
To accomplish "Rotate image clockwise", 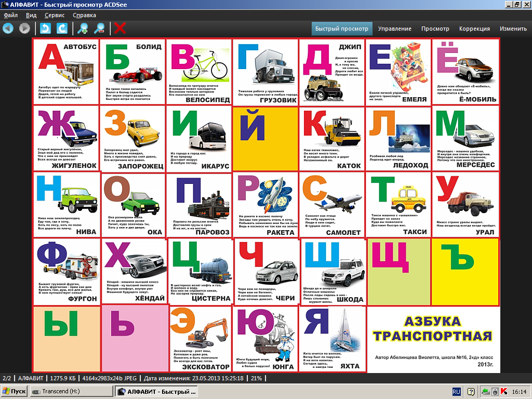I will click(x=62, y=28).
